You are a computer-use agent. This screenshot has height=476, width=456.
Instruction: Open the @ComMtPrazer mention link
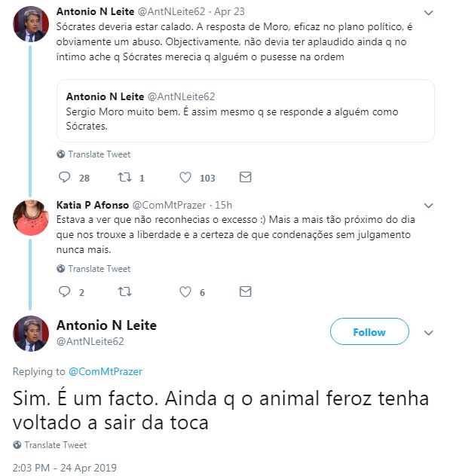pyautogui.click(x=106, y=371)
